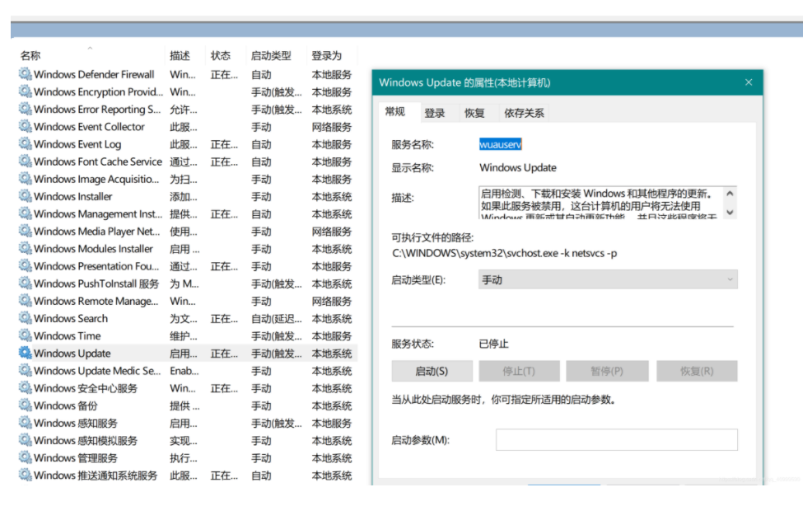Open the 启动类型 dropdown showing 手动

(608, 280)
